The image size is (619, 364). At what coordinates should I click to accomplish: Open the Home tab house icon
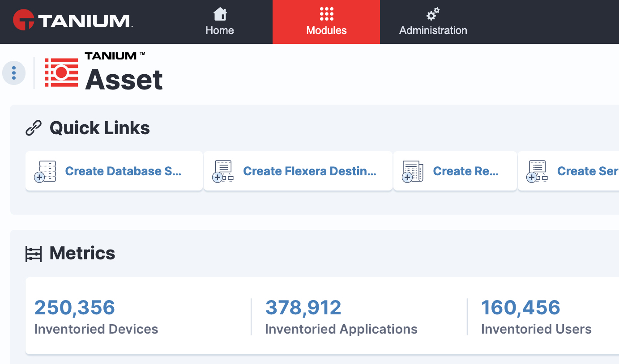[220, 14]
